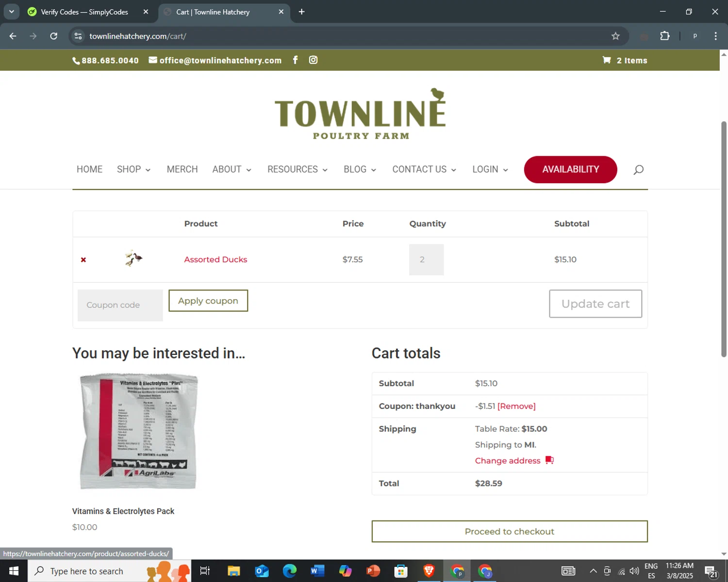Email office@townlinehatchery.com link

pyautogui.click(x=215, y=60)
